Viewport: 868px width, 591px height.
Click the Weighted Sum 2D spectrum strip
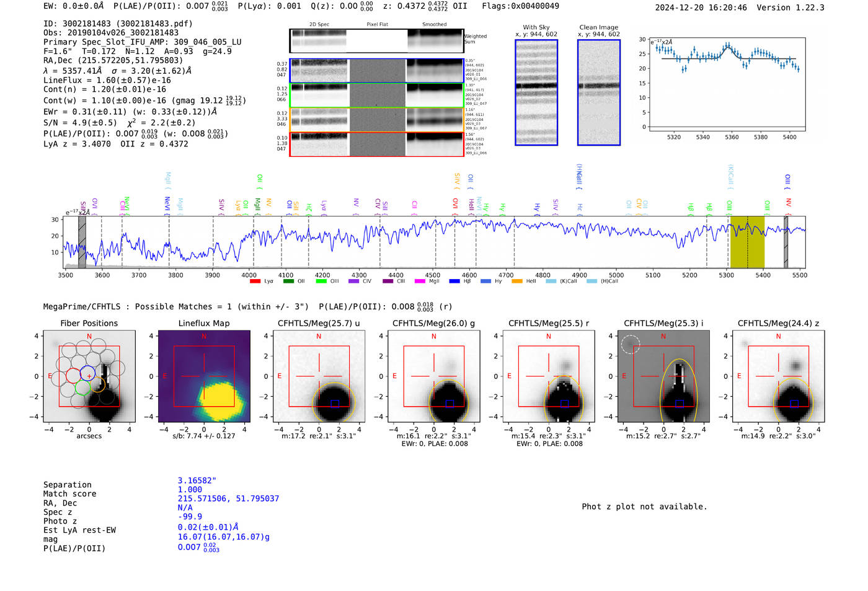click(376, 41)
